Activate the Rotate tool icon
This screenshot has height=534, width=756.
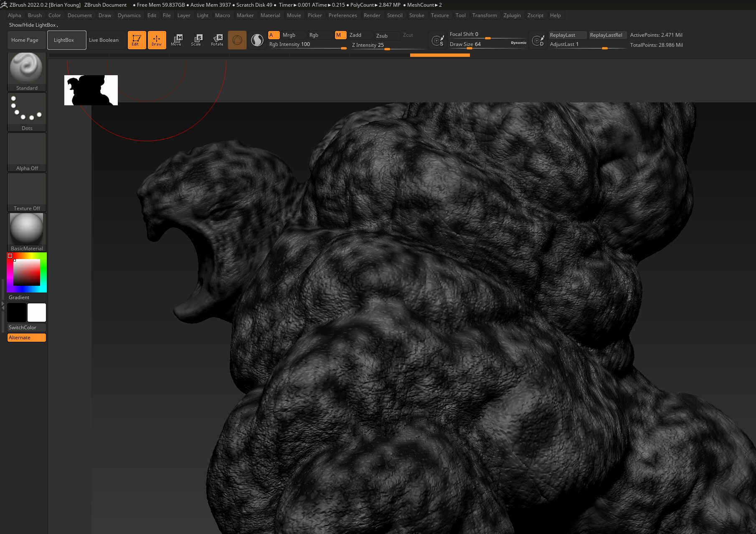click(x=217, y=40)
